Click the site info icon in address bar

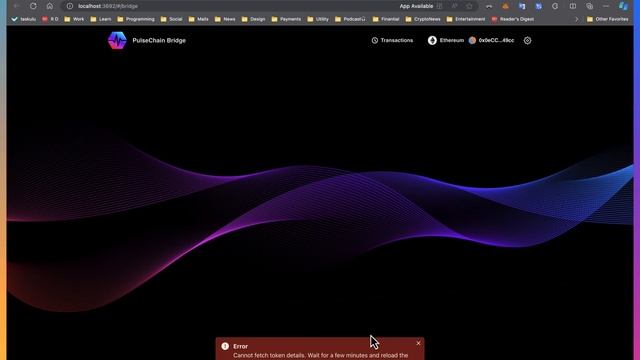pos(70,6)
